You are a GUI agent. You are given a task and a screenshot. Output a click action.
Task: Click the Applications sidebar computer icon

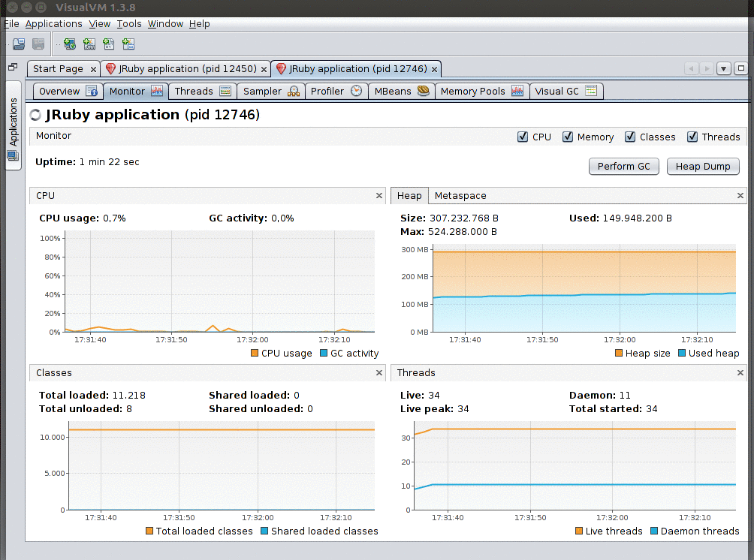click(x=13, y=155)
